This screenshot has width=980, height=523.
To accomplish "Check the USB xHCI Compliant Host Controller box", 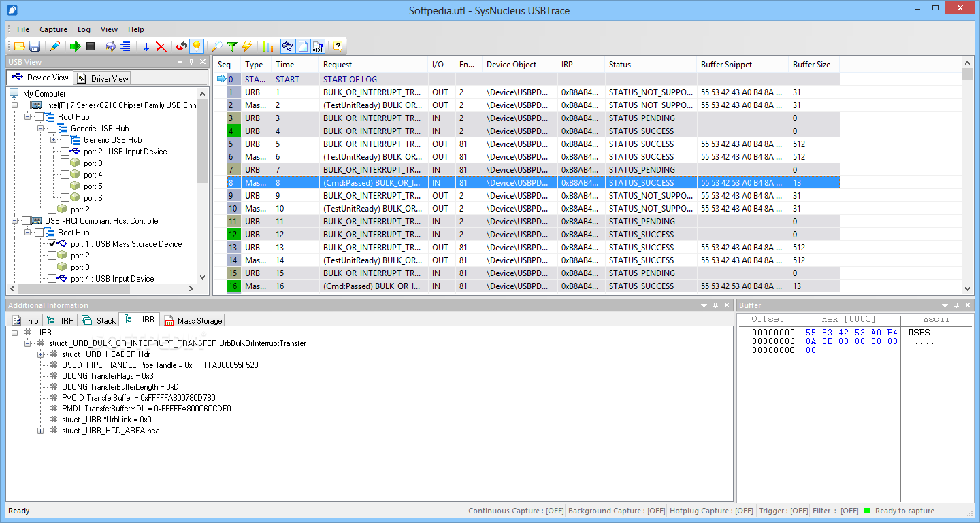I will (x=27, y=221).
